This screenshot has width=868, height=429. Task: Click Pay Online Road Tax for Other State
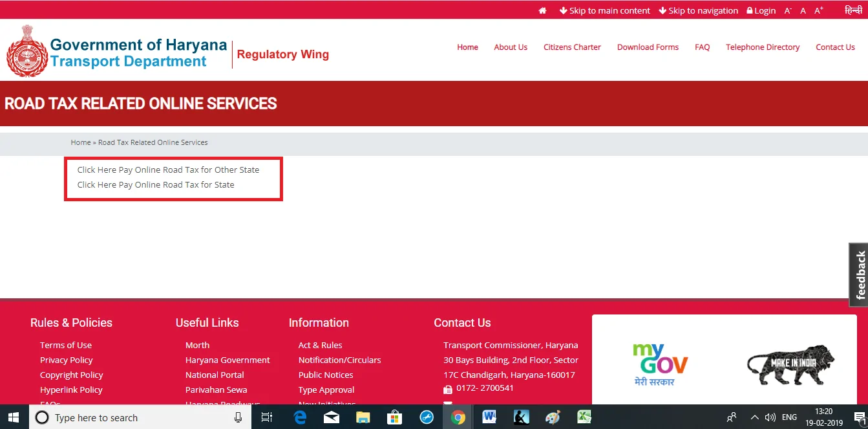[168, 170]
